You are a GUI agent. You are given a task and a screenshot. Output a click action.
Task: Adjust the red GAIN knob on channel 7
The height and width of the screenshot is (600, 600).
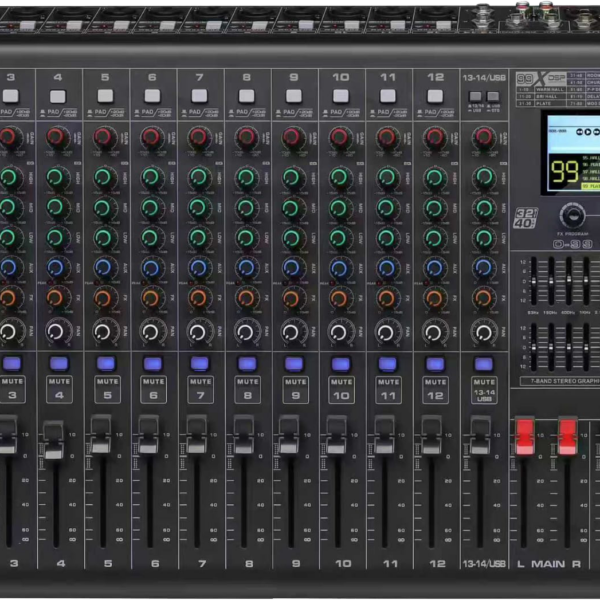(198, 137)
